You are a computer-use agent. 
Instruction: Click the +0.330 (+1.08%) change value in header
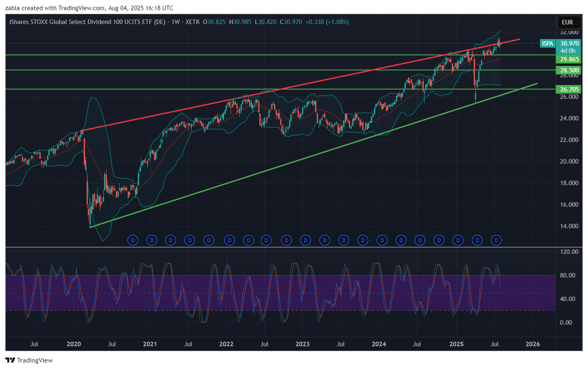pyautogui.click(x=327, y=22)
